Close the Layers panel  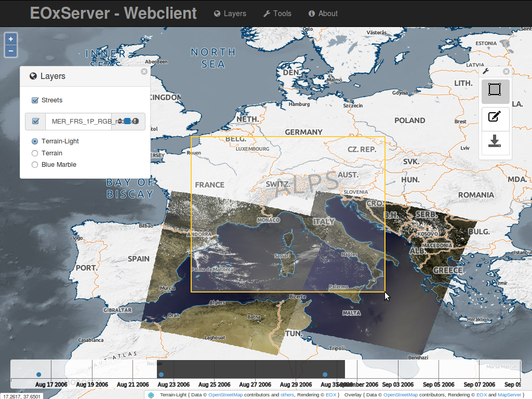coord(144,71)
